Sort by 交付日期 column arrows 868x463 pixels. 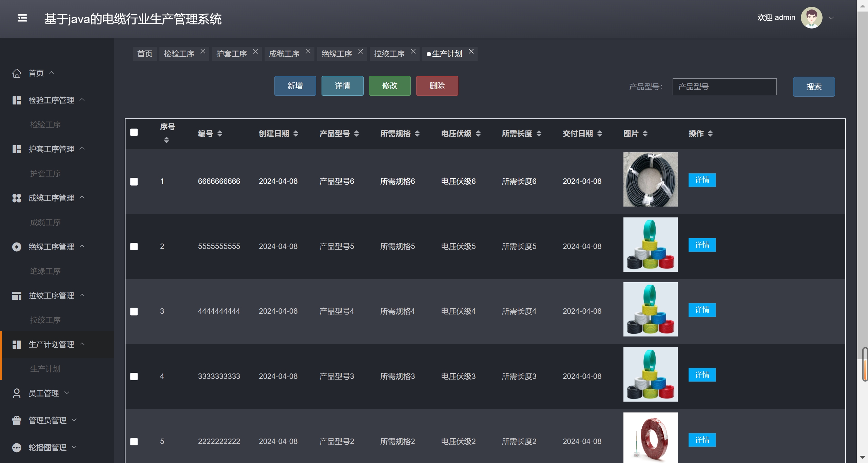600,134
